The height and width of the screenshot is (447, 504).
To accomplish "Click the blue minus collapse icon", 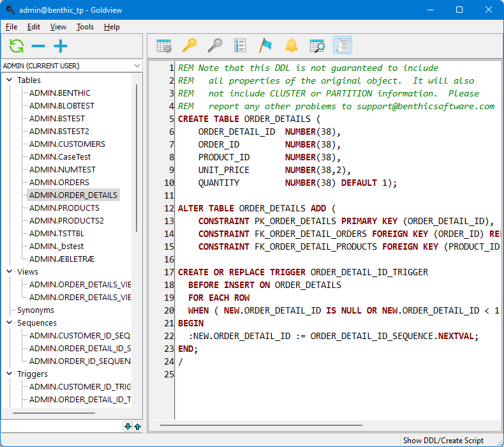I will click(x=38, y=46).
